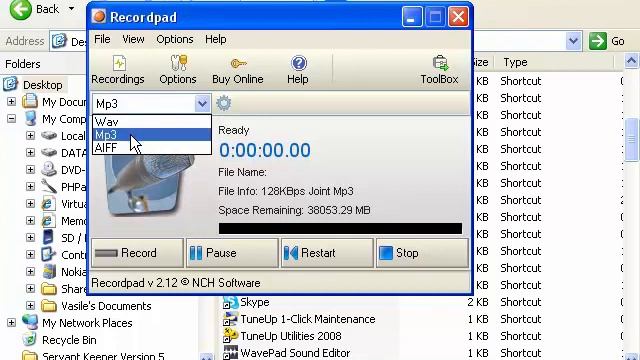Click the My Computer icon in tree
The height and width of the screenshot is (360, 640).
pos(30,119)
